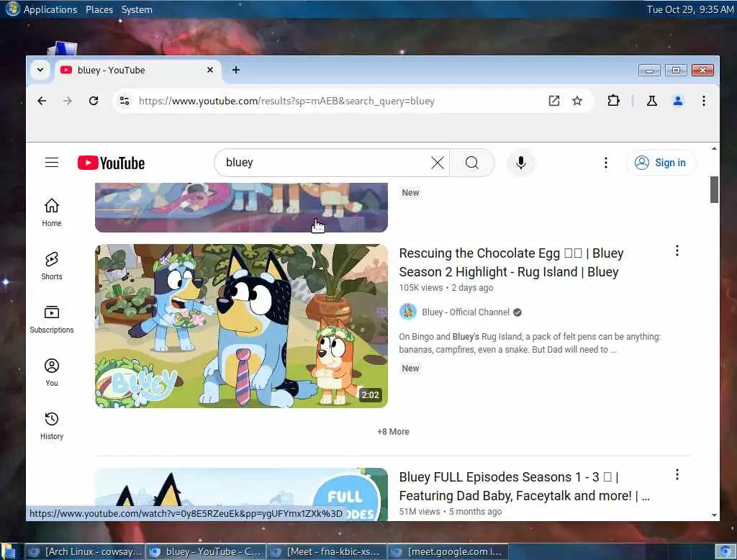The image size is (737, 560).
Task: View site information icon in address bar
Action: pyautogui.click(x=125, y=101)
